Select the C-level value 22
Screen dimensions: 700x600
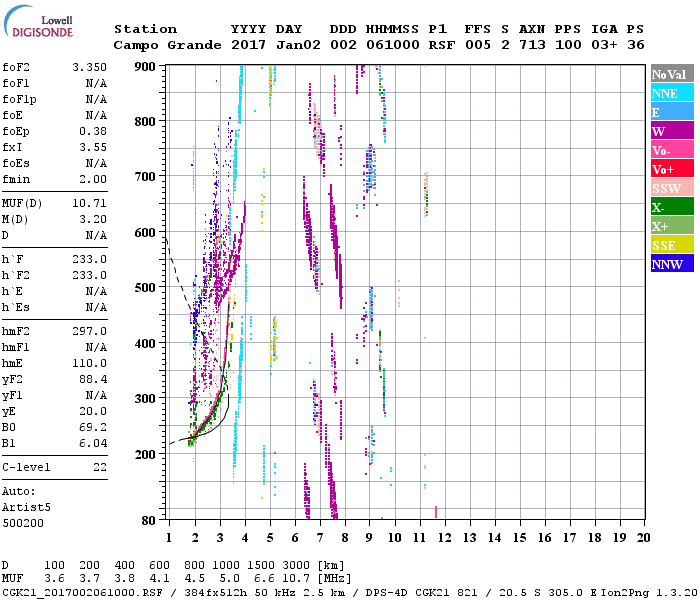[99, 467]
